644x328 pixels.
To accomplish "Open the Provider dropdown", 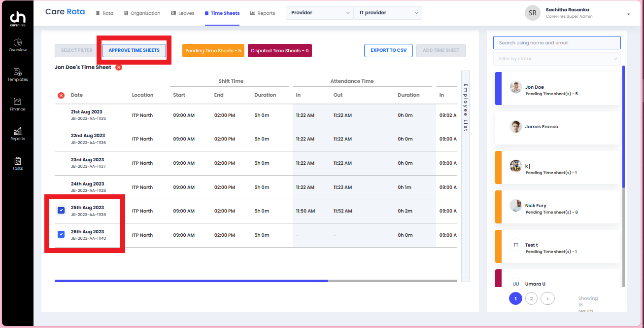I will tap(319, 13).
